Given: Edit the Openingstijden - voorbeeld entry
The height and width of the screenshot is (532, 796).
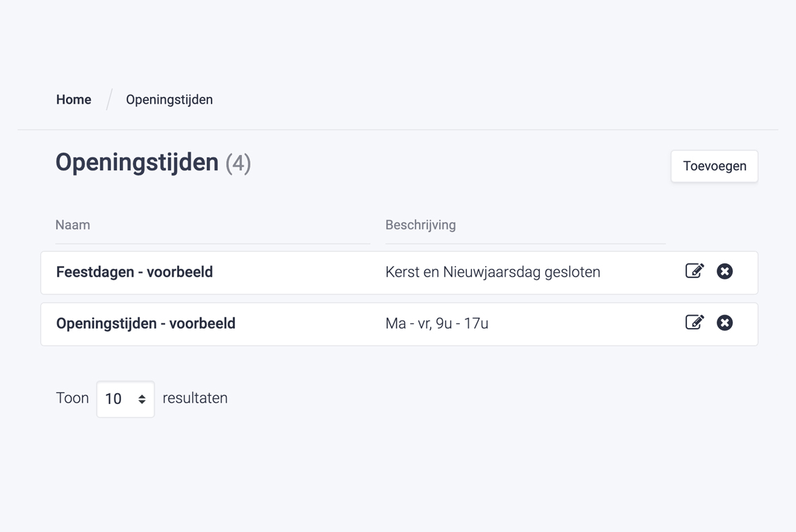Looking at the screenshot, I should click(694, 323).
